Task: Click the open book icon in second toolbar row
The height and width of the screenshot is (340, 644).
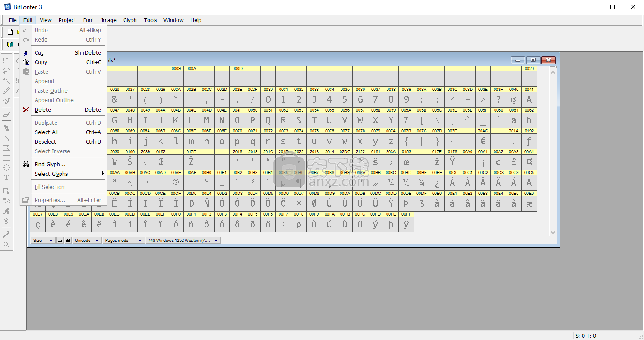Action: pyautogui.click(x=10, y=44)
